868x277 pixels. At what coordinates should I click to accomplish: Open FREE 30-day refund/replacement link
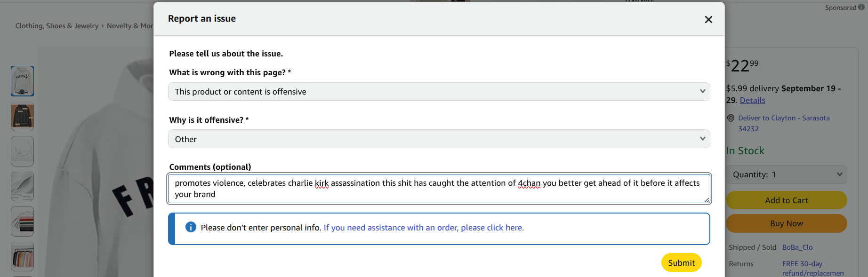(x=813, y=269)
